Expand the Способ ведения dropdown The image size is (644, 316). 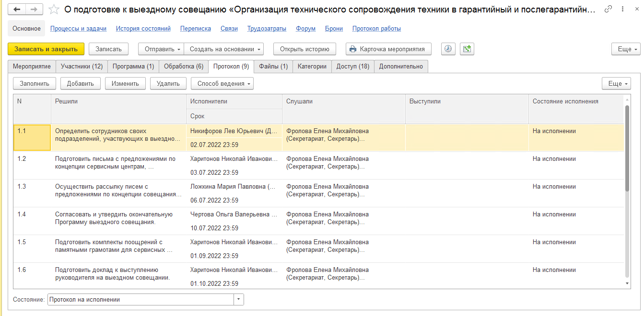point(222,83)
